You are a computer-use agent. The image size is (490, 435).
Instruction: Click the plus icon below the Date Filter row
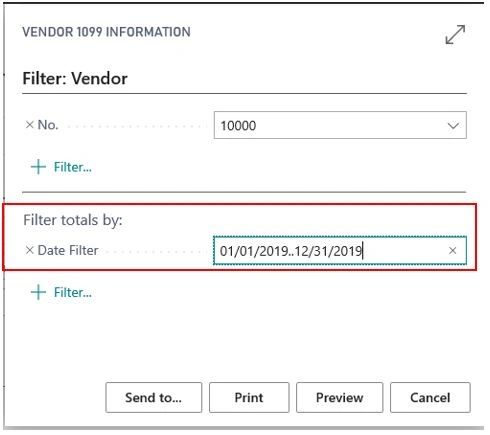38,292
